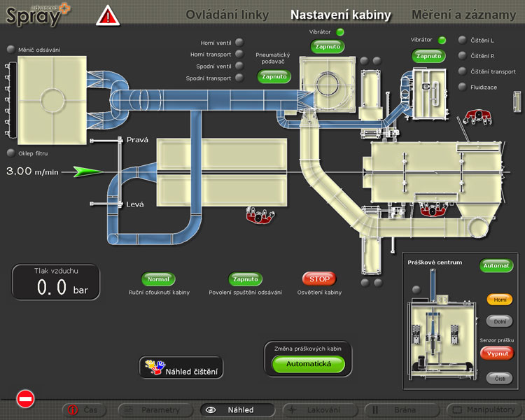Viewport: 525px width, 420px height.
Task: Click the Tlak vzduchu pressure display
Action: (x=55, y=282)
